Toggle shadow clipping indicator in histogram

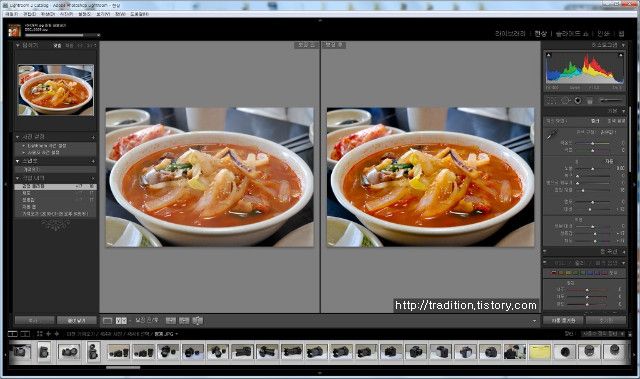(548, 55)
